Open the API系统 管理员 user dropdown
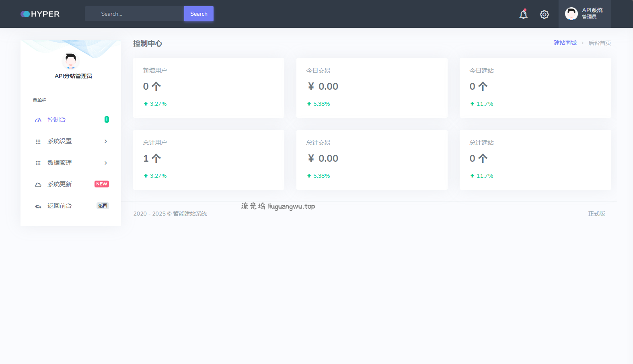Image resolution: width=633 pixels, height=364 pixels. [x=584, y=14]
